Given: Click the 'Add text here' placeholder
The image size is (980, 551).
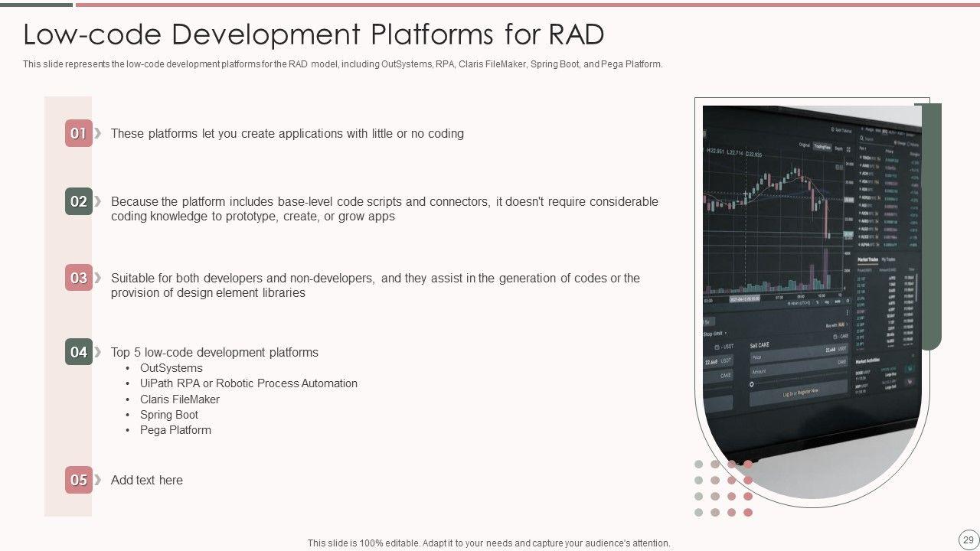Looking at the screenshot, I should 147,481.
